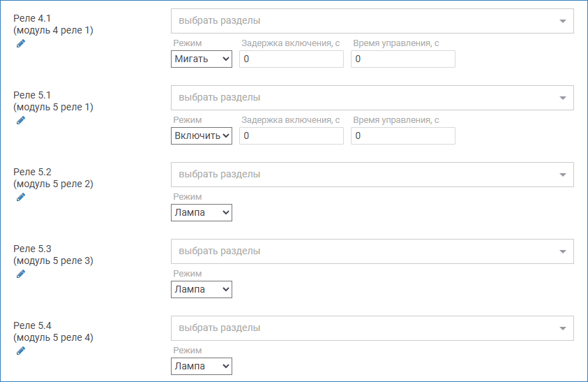The image size is (588, 382).
Task: Click the '(модуль 5 реле 4)' text
Action: (53, 337)
